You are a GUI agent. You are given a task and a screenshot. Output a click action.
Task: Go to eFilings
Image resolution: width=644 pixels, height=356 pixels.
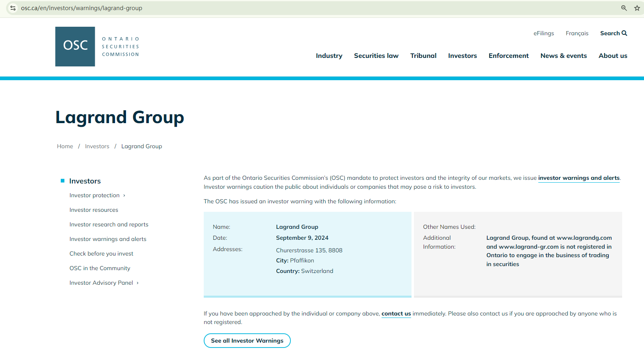(544, 33)
